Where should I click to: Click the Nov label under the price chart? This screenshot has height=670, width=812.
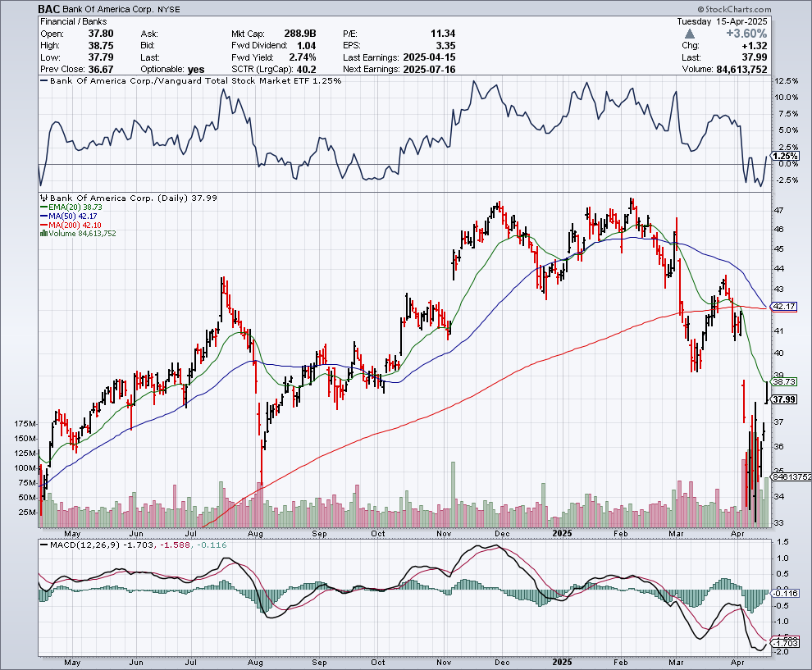click(444, 534)
